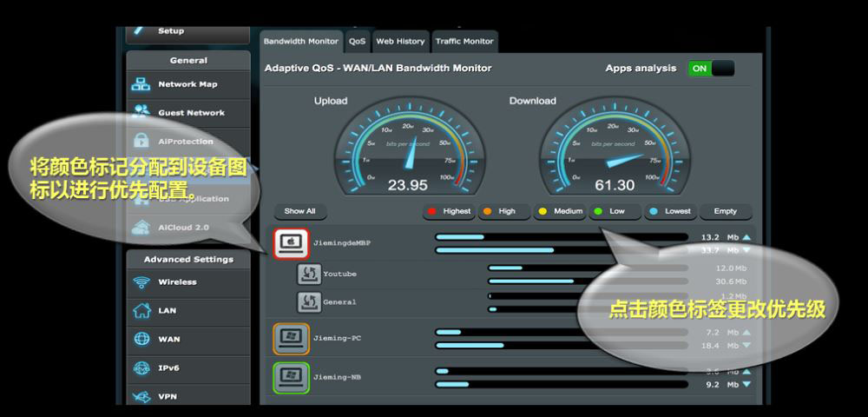
Task: Click the General app icon under JiemingdeMBP
Action: click(309, 302)
